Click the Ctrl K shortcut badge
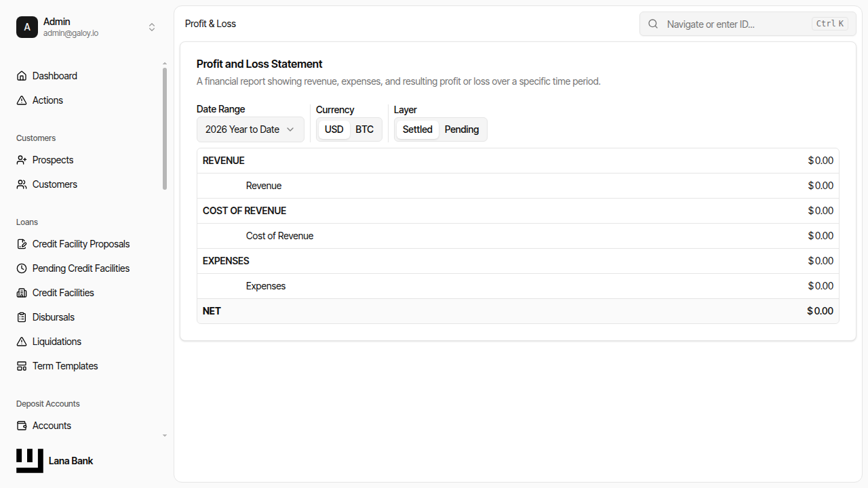The height and width of the screenshot is (488, 868). [830, 24]
